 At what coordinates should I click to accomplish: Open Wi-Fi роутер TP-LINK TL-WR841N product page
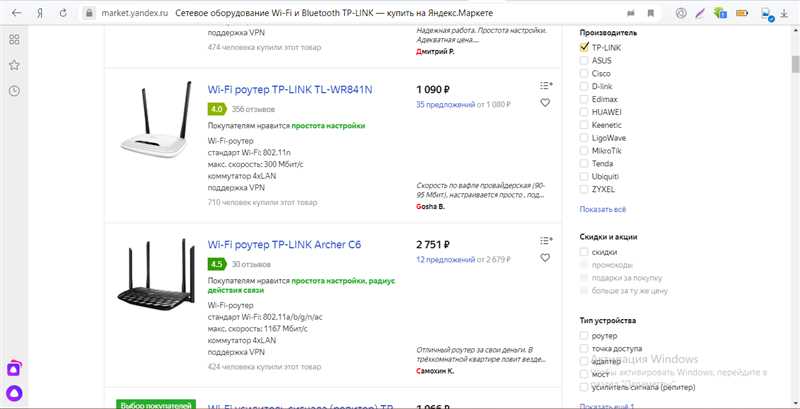[290, 90]
